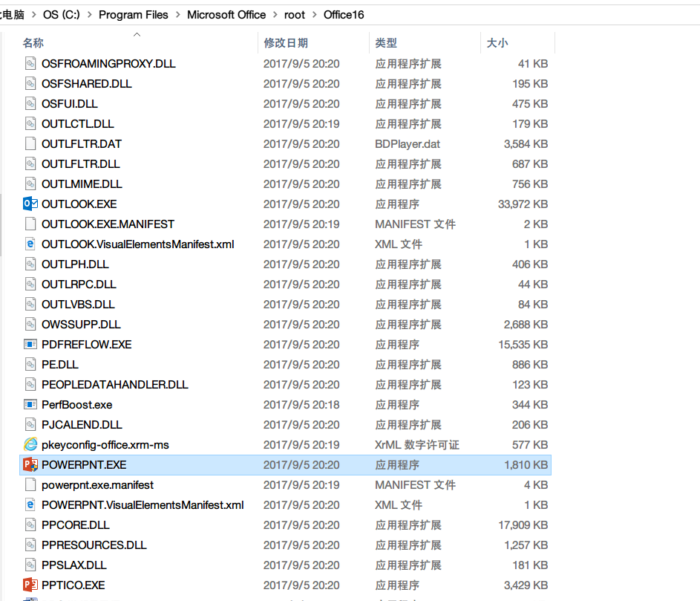The height and width of the screenshot is (601, 700).
Task: Select the OUTLFLTR.DAT file name
Action: click(x=81, y=143)
